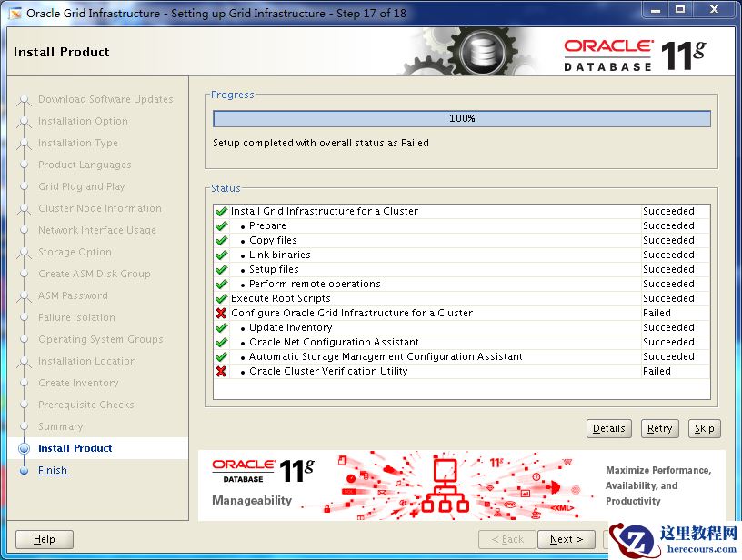
Task: Select 'Execute Root Scripts' row text
Action: click(281, 298)
